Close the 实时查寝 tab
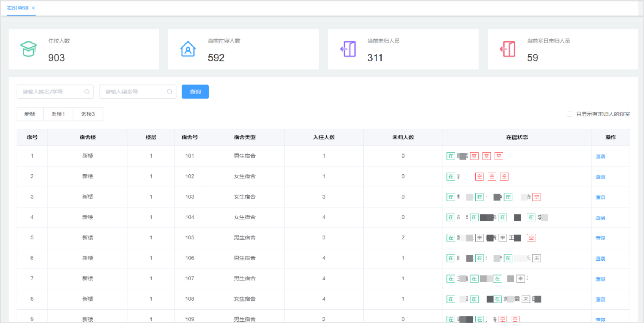 tap(33, 8)
